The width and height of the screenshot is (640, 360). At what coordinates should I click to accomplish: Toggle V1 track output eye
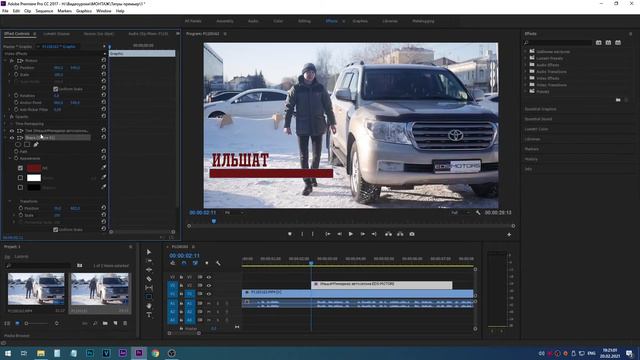[209, 293]
